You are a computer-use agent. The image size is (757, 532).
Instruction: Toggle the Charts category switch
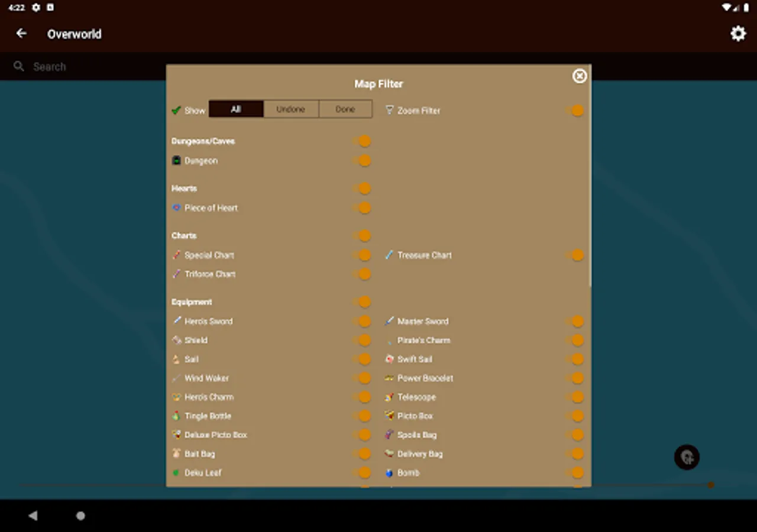362,235
